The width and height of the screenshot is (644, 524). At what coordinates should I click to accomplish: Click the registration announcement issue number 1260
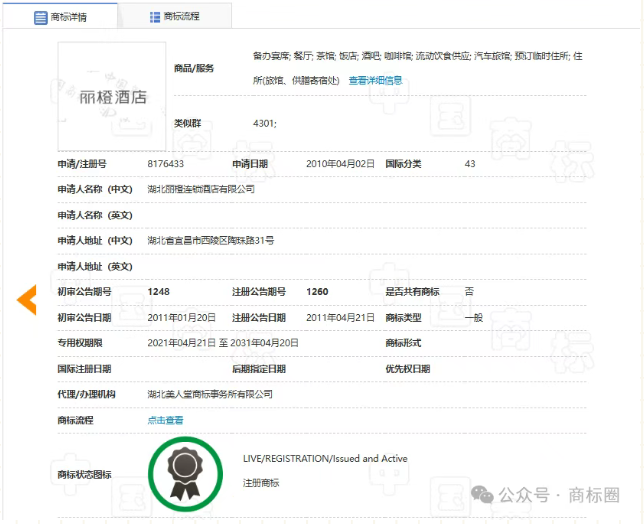[x=317, y=291]
